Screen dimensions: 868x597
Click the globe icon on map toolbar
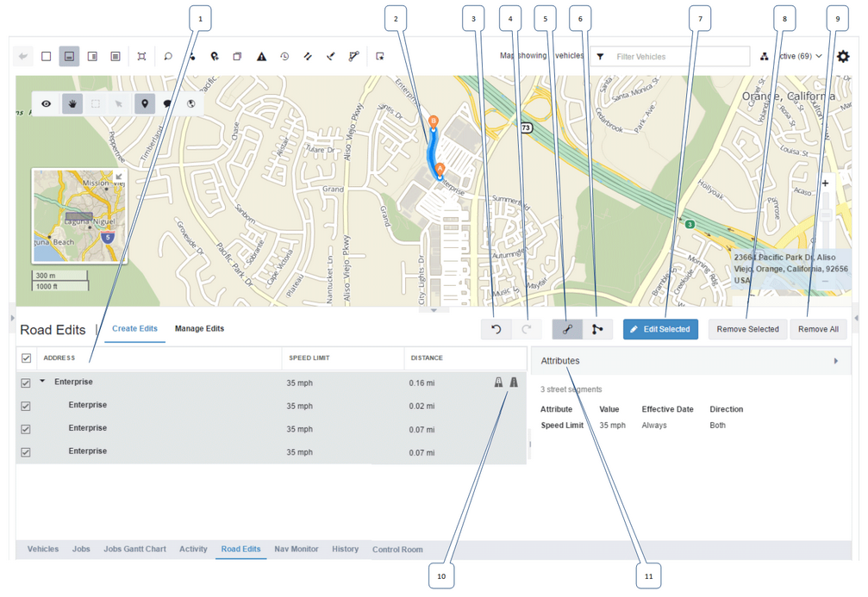(x=191, y=103)
